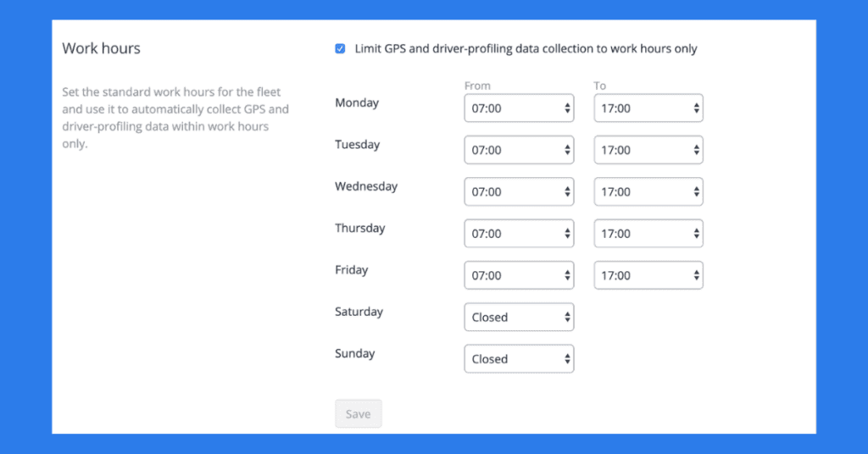Expand Tuesday To time selector
The height and width of the screenshot is (454, 868).
click(x=648, y=150)
